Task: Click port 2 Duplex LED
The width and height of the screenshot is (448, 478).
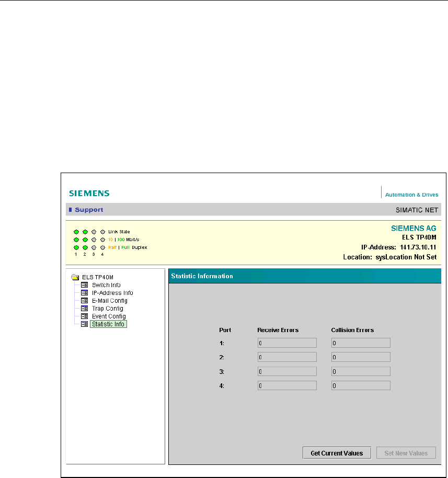Action: click(x=85, y=247)
